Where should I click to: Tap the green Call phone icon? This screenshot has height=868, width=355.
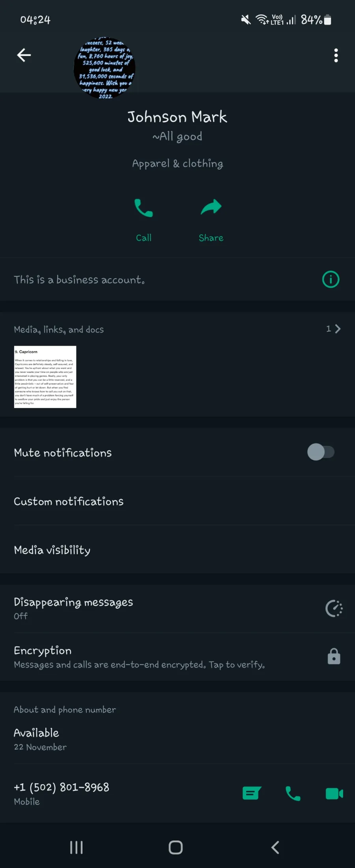coord(144,208)
